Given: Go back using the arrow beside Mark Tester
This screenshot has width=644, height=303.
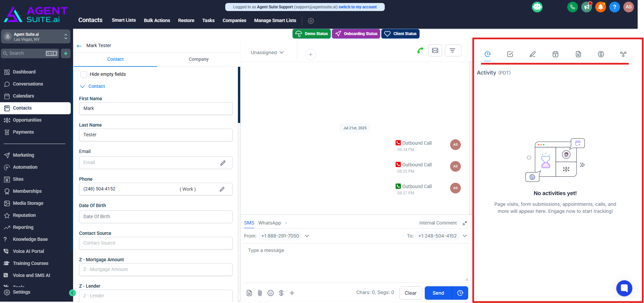Looking at the screenshot, I should point(79,46).
